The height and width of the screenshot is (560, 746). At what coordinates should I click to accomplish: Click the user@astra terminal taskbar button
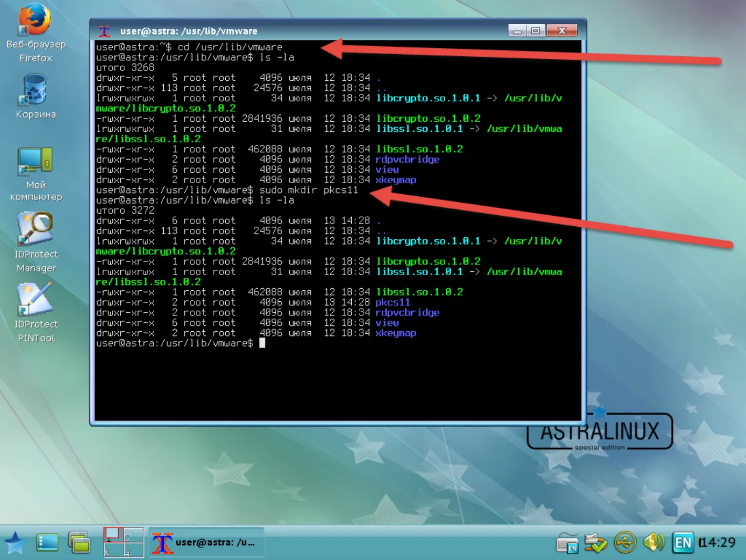(x=206, y=543)
